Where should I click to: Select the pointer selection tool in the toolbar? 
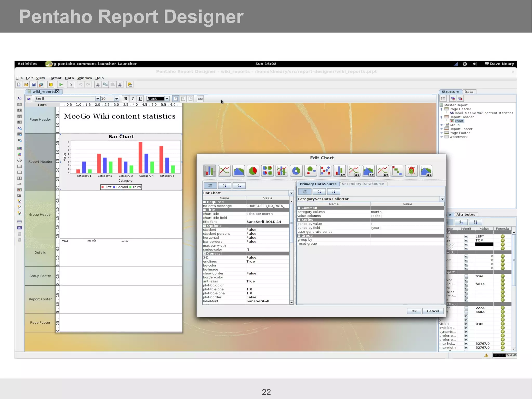pyautogui.click(x=71, y=84)
